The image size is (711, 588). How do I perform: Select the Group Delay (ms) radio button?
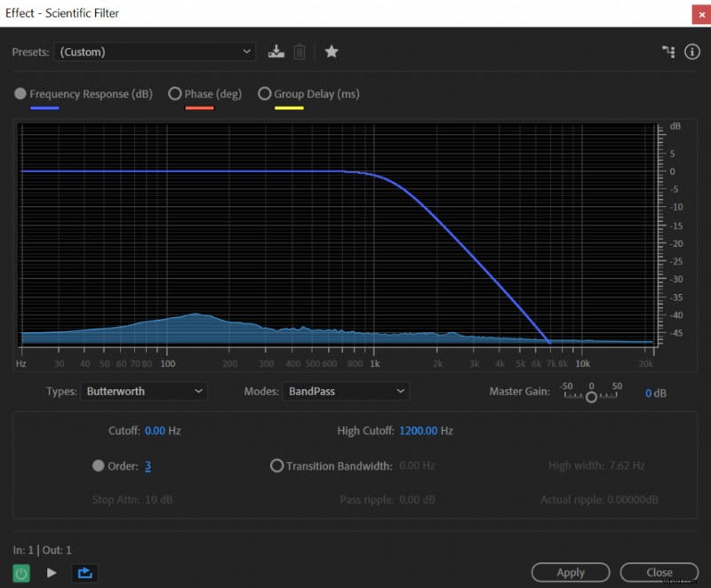[264, 93]
